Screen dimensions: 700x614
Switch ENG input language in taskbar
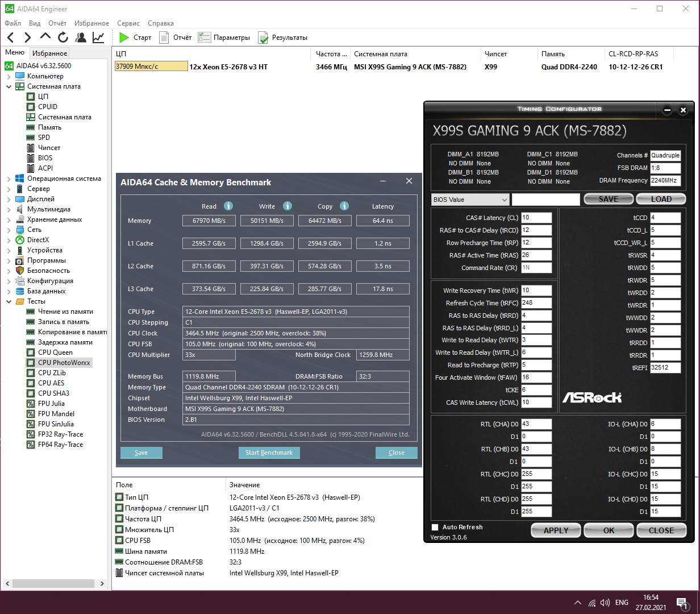[622, 603]
